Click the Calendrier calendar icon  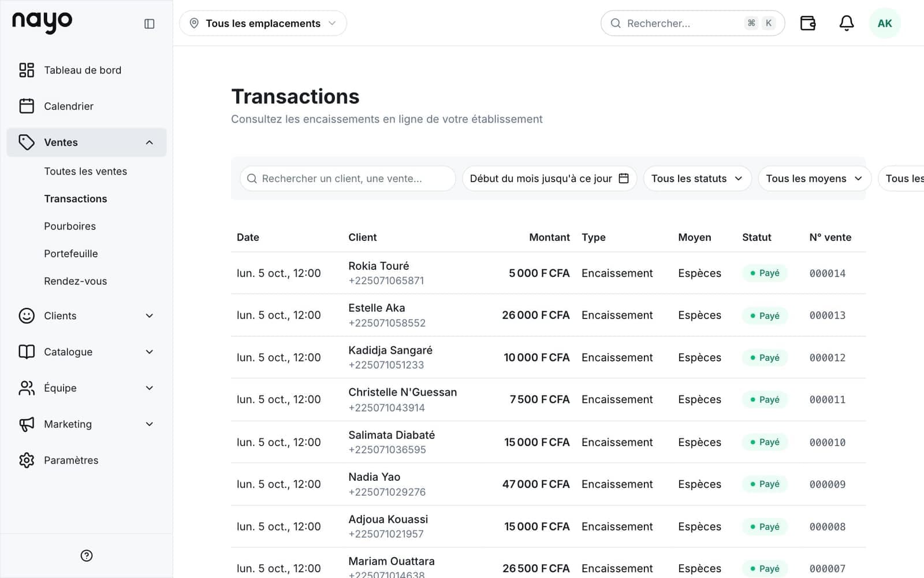click(27, 106)
